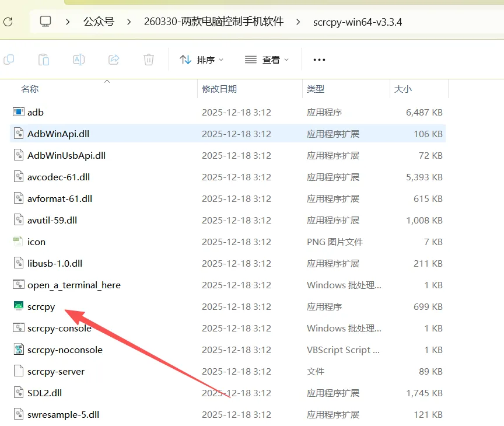Expand chevron after 公众号 in breadcrumb
Viewport: 504px width, 426px height.
(x=129, y=22)
